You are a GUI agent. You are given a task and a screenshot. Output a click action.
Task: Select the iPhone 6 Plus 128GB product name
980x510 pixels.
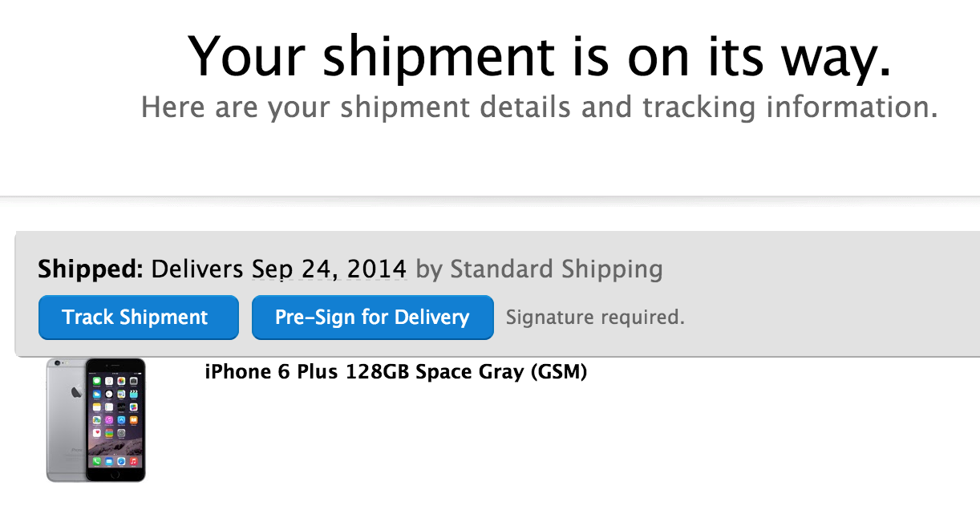click(x=396, y=372)
